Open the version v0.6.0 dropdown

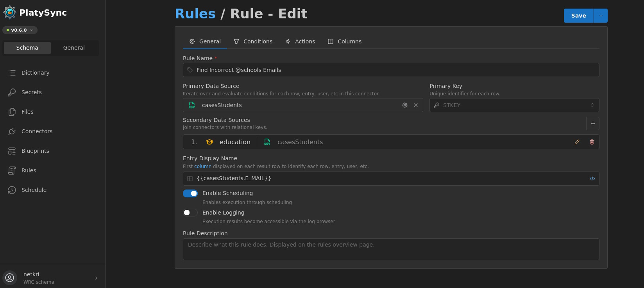20,30
